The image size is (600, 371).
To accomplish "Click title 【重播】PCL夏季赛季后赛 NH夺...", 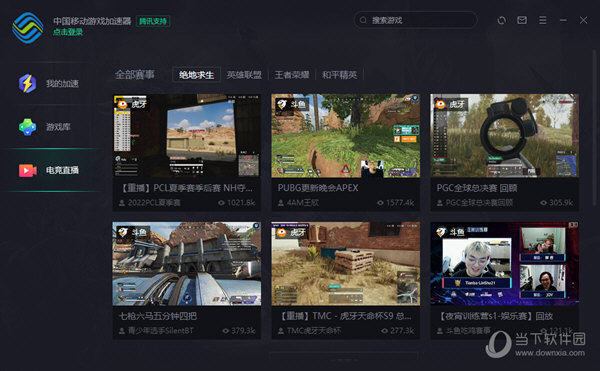I will (x=186, y=188).
